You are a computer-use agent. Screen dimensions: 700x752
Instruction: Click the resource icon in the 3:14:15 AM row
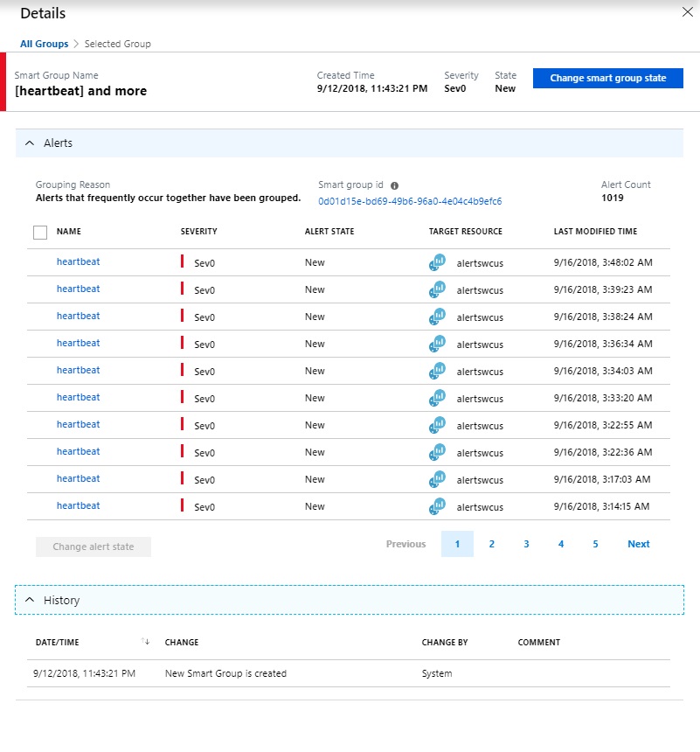click(437, 506)
